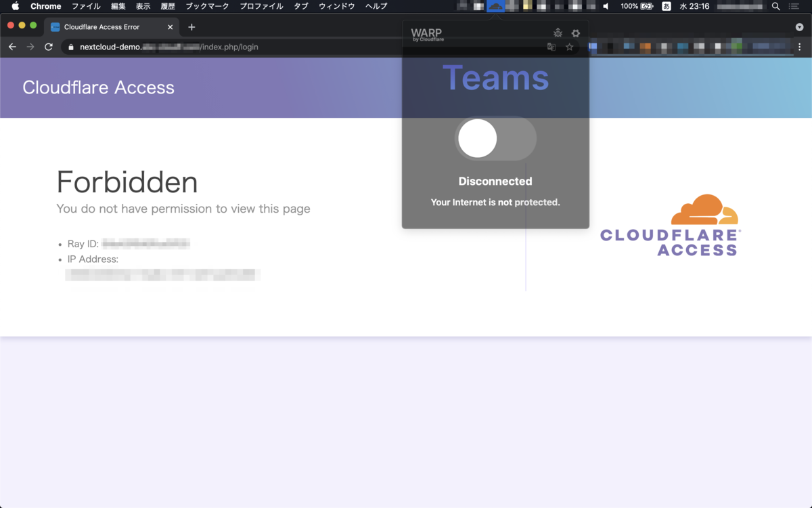Open the ウィンドウ menu

click(x=336, y=6)
